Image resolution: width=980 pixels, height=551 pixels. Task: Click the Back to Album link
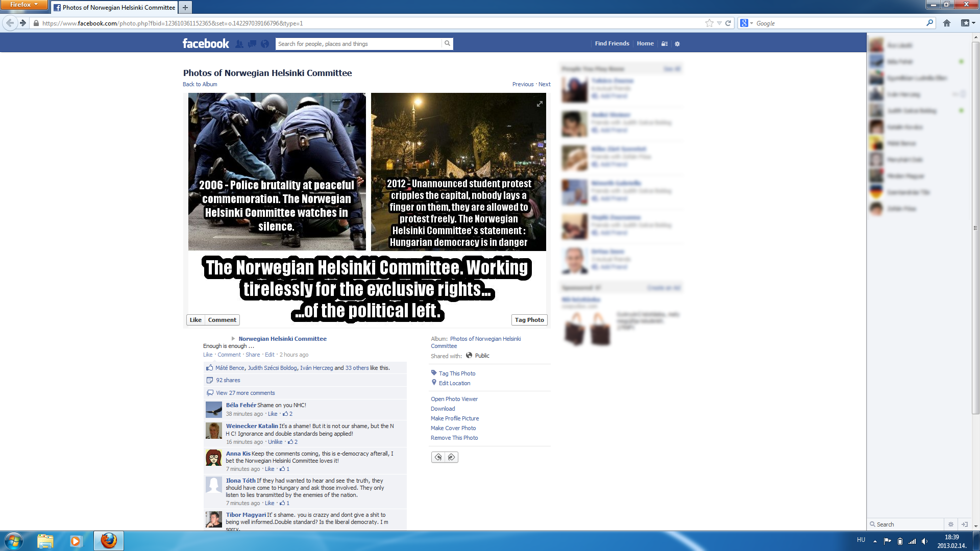(200, 84)
